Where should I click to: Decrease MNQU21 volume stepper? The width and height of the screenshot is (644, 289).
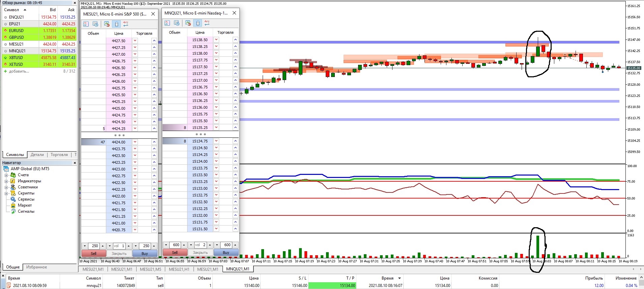[191, 245]
